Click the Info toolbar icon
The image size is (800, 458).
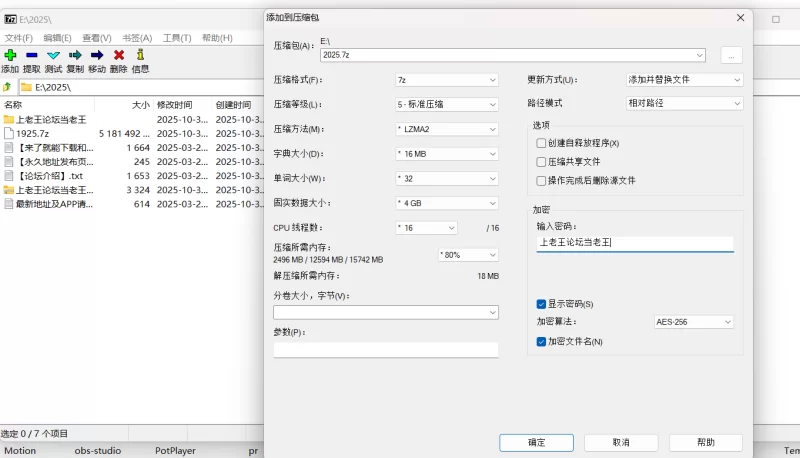(141, 55)
